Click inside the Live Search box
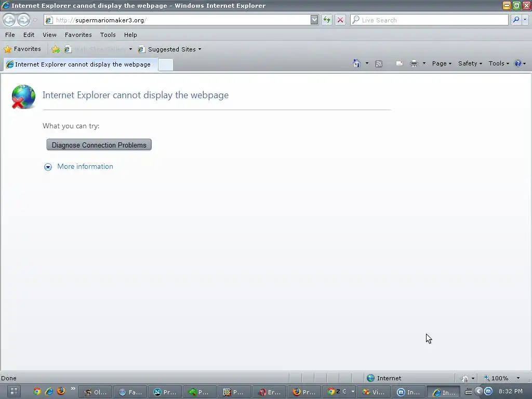The height and width of the screenshot is (399, 532). [429, 20]
